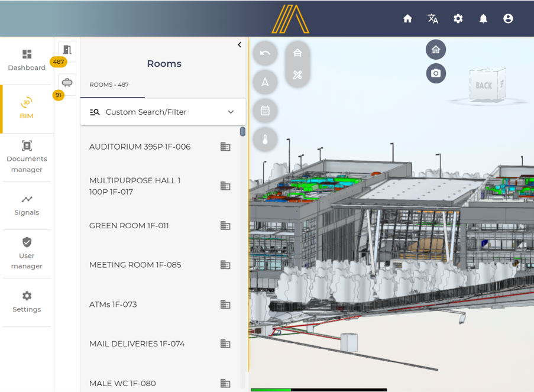Select the ROOMS - 487 tab
Screen dimensions: 534x392
coord(109,85)
